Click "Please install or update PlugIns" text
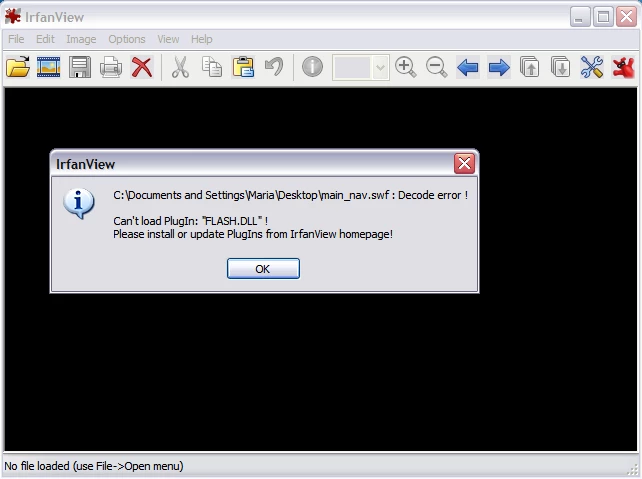The image size is (642, 479). click(x=253, y=234)
